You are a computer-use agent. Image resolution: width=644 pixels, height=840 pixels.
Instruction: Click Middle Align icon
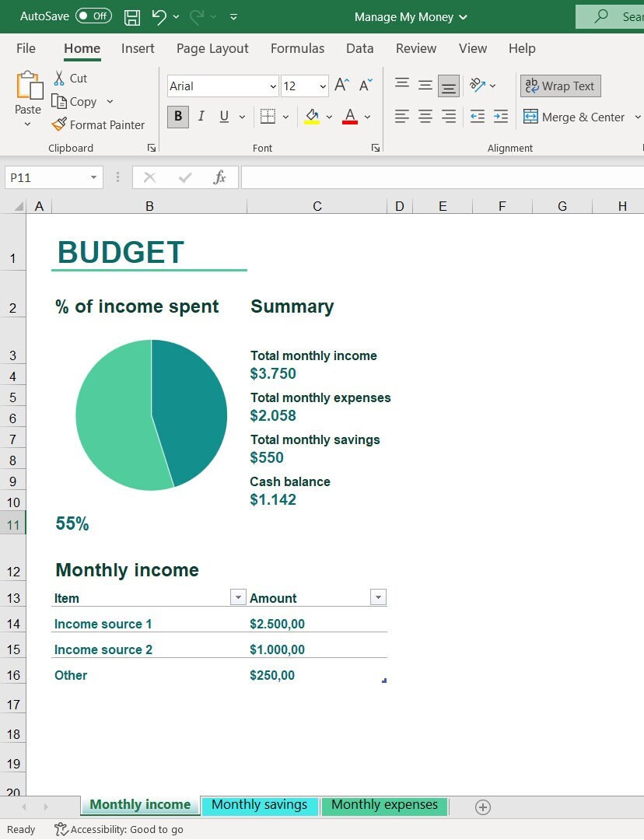tap(425, 85)
